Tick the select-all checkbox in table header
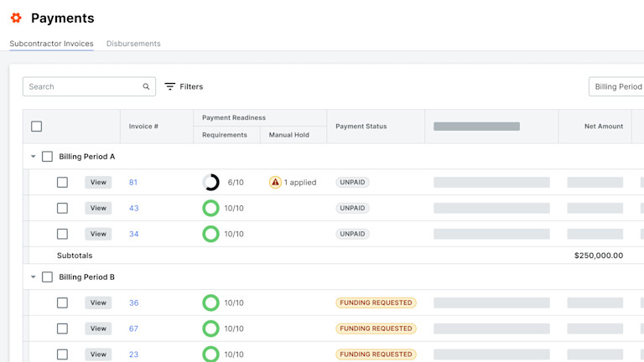Viewport: 644px width, 362px height. [37, 127]
